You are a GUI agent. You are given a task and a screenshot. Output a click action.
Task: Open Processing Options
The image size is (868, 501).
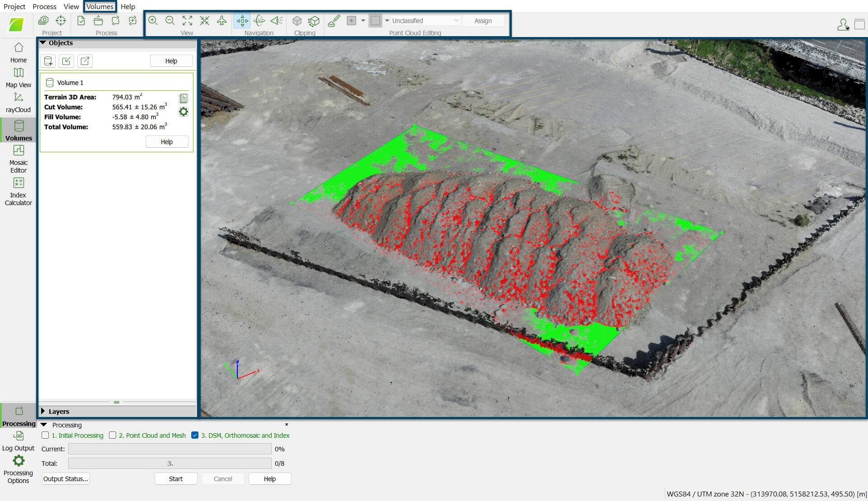pyautogui.click(x=18, y=468)
